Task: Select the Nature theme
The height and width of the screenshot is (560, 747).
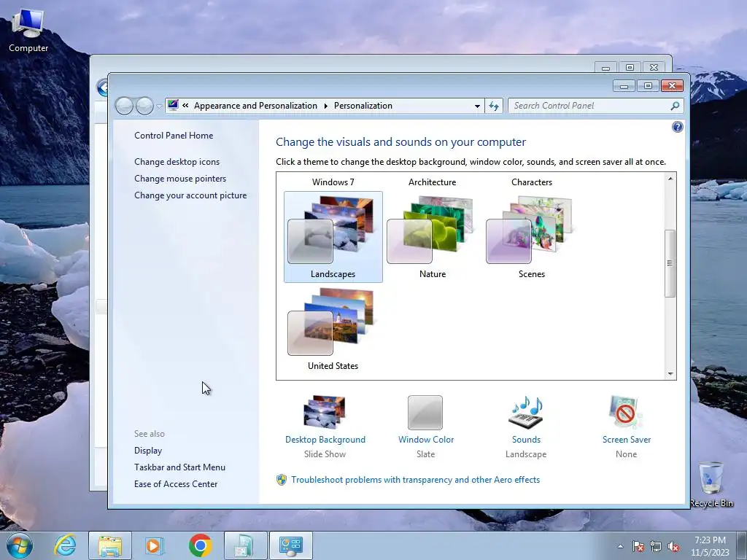Action: tap(432, 237)
